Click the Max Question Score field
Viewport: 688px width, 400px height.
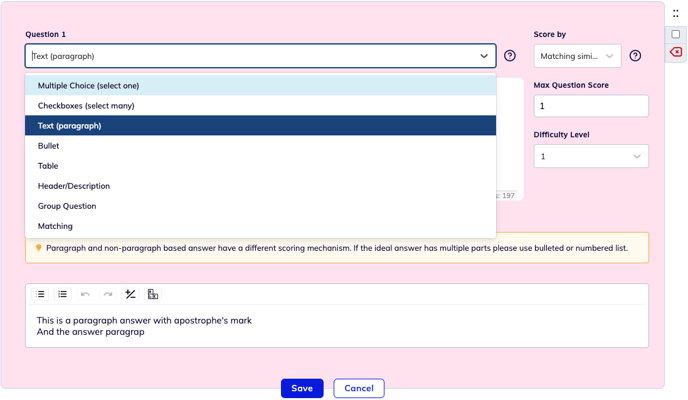[591, 106]
